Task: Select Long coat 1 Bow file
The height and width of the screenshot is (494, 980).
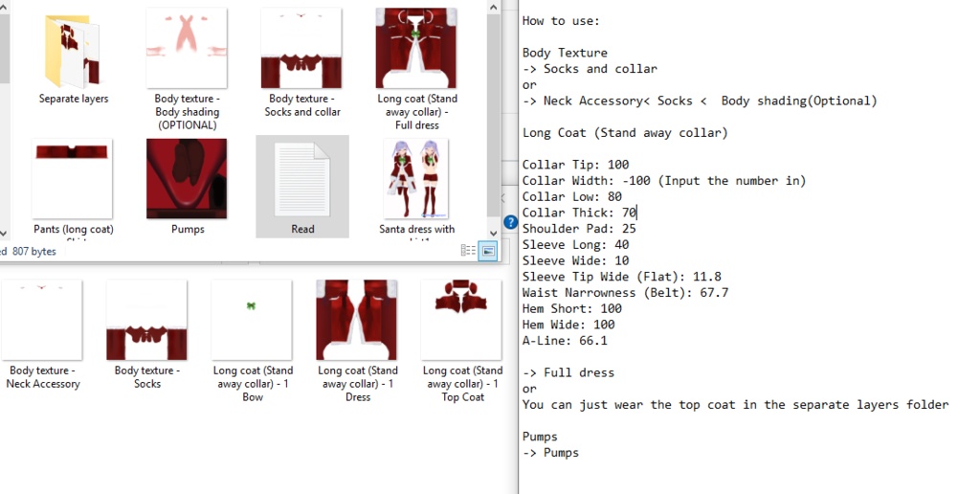Action: (252, 341)
